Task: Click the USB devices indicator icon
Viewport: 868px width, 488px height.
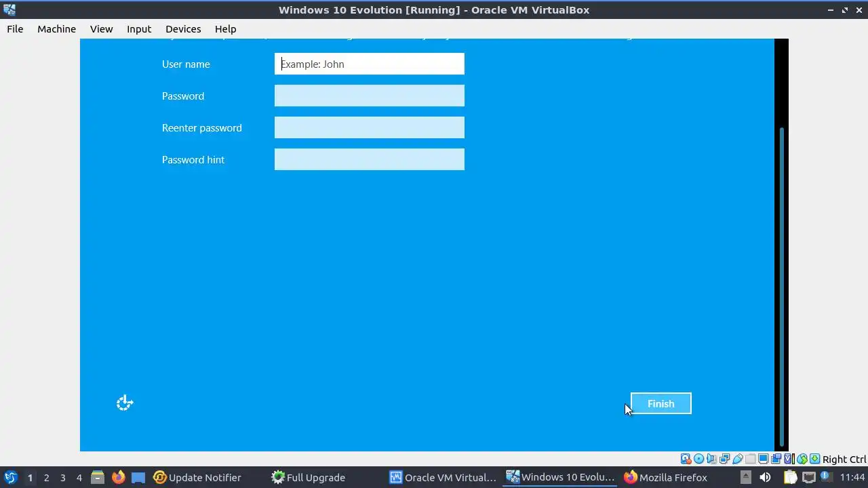Action: (737, 459)
